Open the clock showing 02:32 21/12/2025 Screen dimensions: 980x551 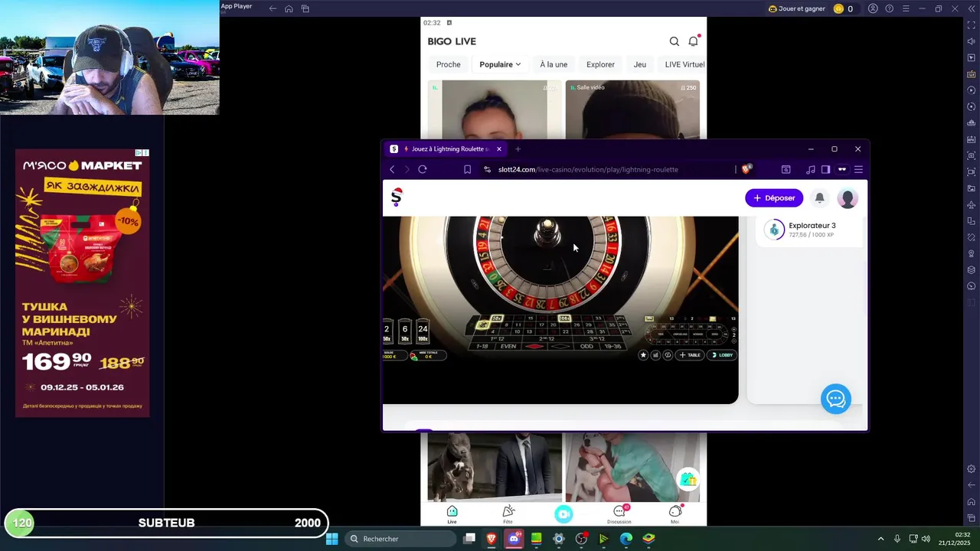(x=953, y=539)
